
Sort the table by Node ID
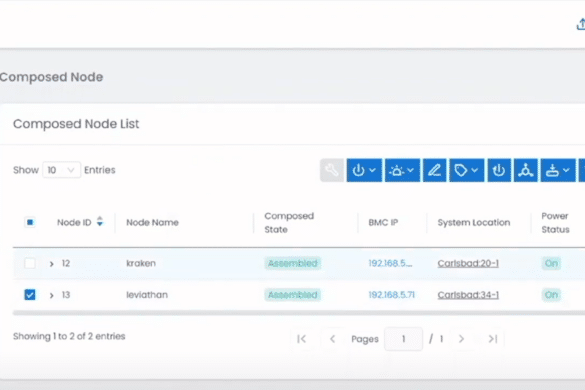[x=100, y=221]
